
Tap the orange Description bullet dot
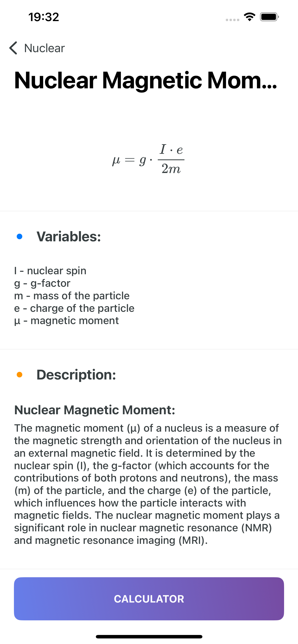[x=19, y=374]
